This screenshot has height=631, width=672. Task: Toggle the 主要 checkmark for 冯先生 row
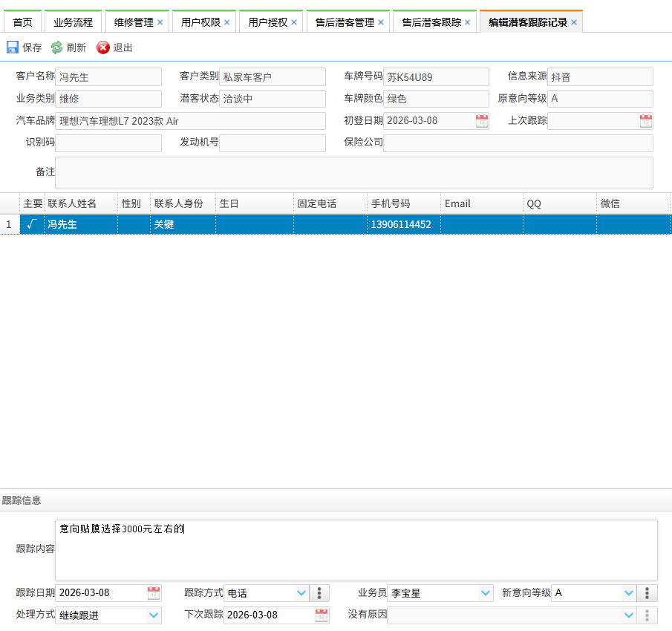32,224
